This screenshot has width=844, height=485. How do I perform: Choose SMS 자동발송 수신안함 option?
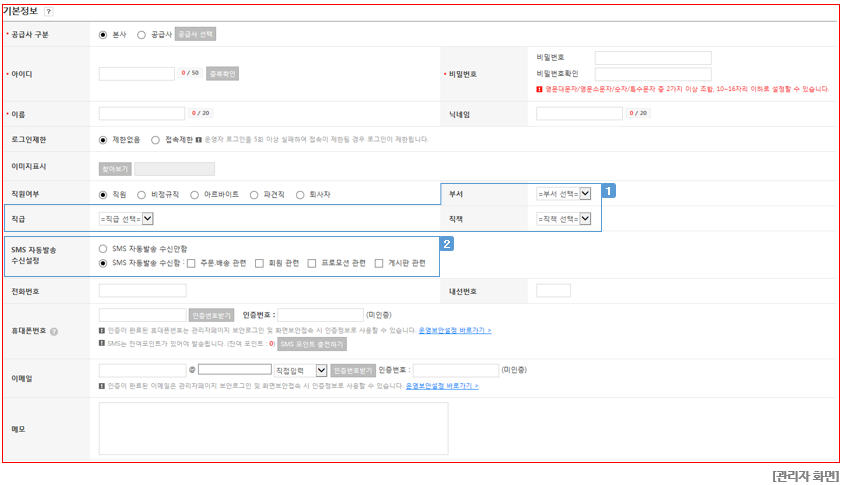[x=103, y=249]
